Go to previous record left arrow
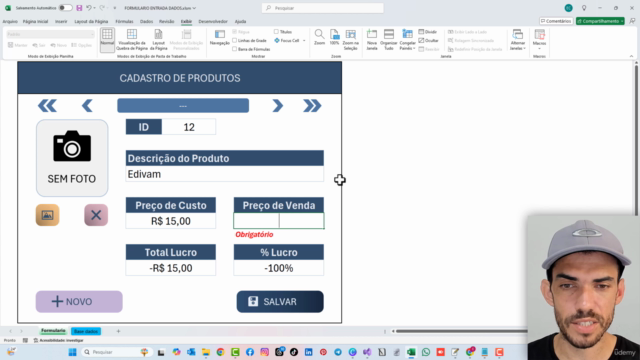 point(87,106)
